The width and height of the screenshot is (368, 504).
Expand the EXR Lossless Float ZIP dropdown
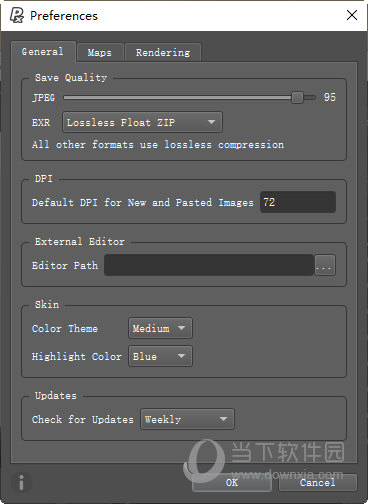coord(142,122)
